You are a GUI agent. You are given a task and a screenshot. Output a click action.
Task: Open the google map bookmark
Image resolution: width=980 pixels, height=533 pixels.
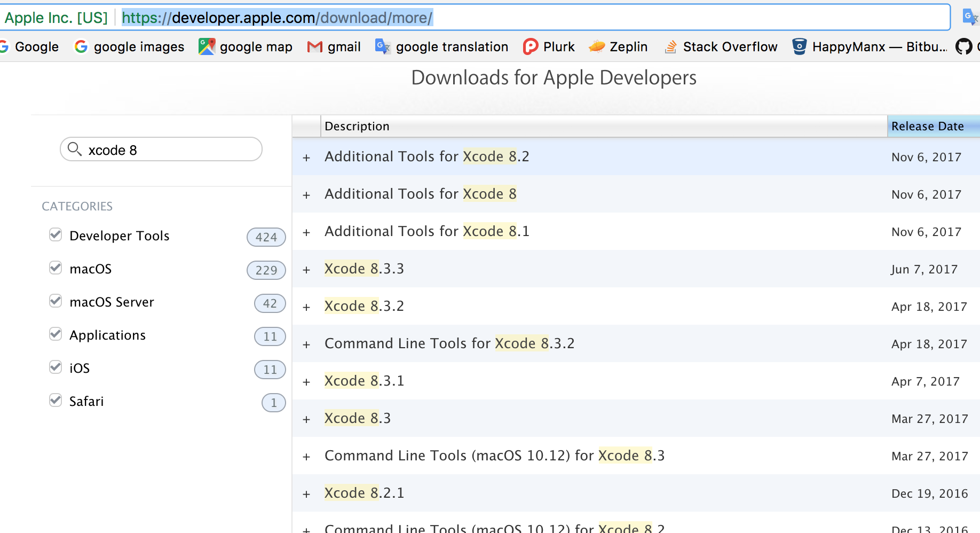pos(246,47)
